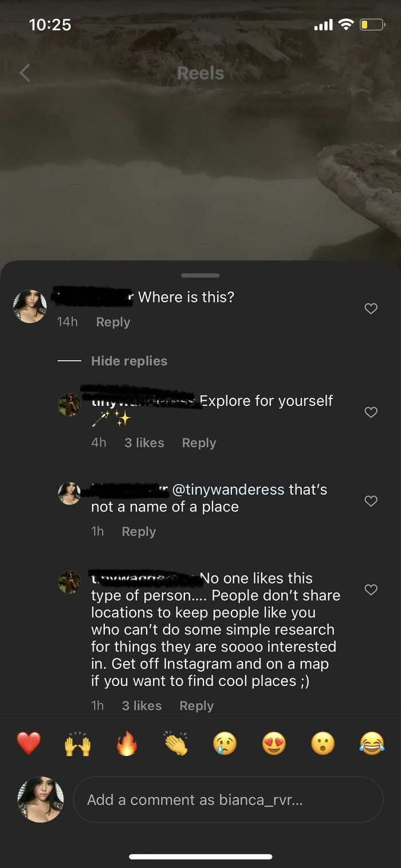
Task: Insert the fire emoji
Action: (x=127, y=744)
